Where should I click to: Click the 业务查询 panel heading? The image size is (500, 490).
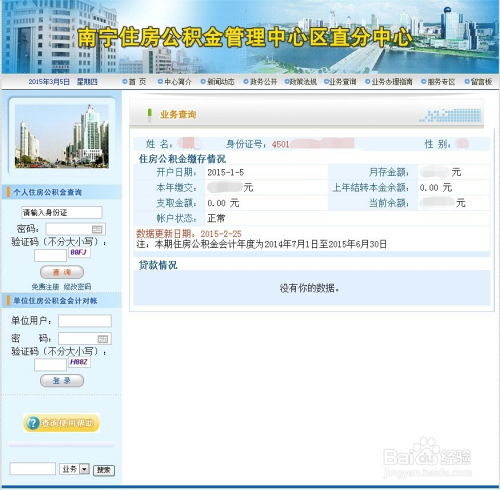(x=178, y=115)
